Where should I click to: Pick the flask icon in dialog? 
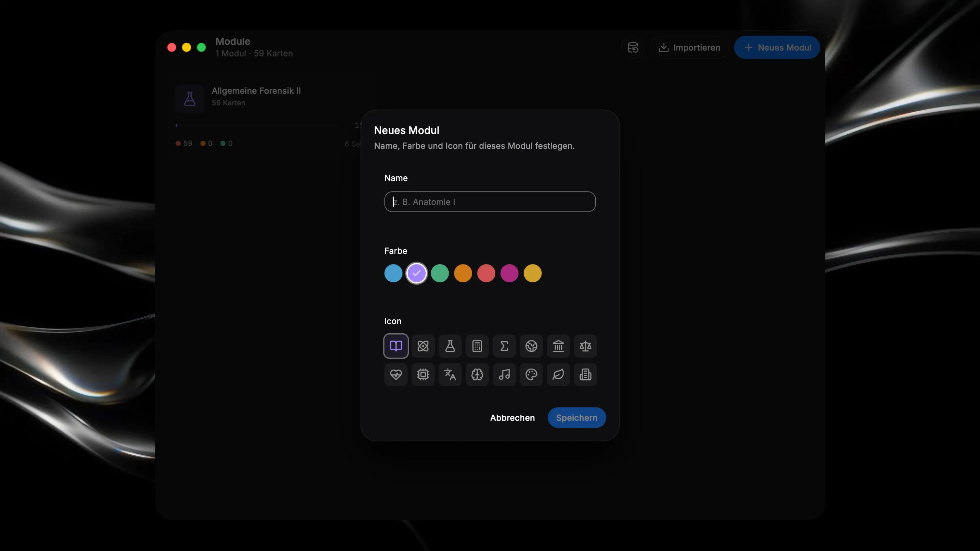(450, 346)
